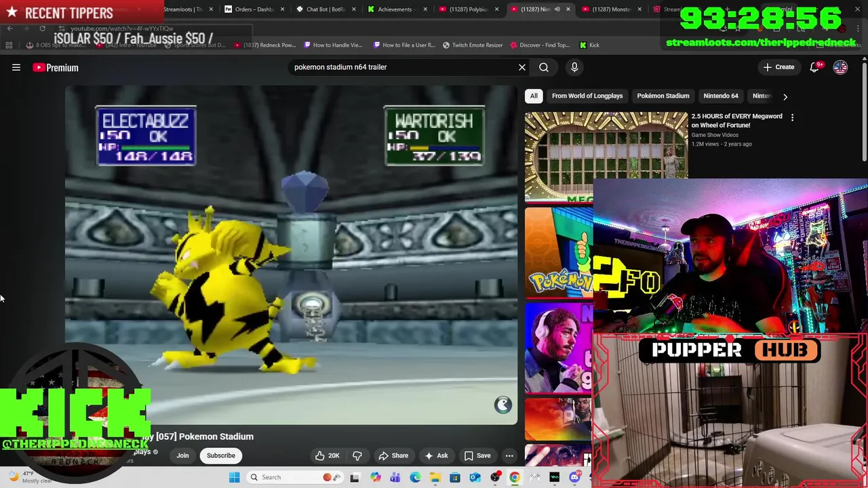Open the weather widget showing 47°F
Screen dimensions: 868x488
tap(28, 477)
